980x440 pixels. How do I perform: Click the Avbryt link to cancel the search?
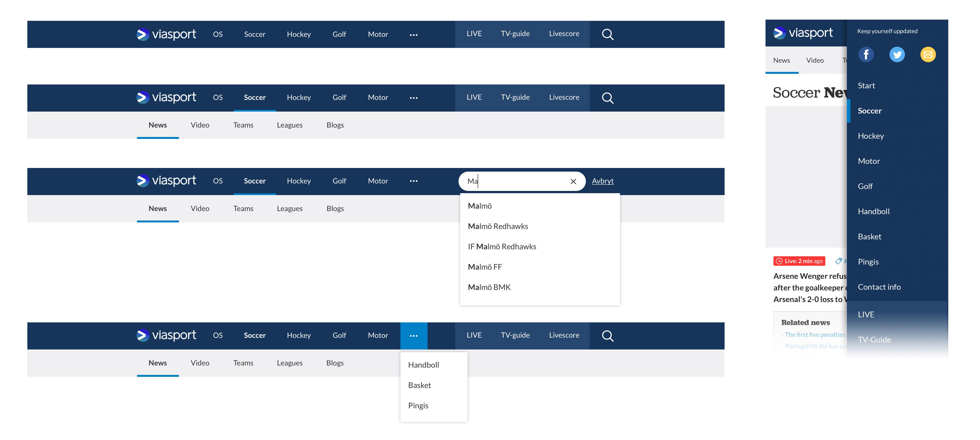coord(603,181)
